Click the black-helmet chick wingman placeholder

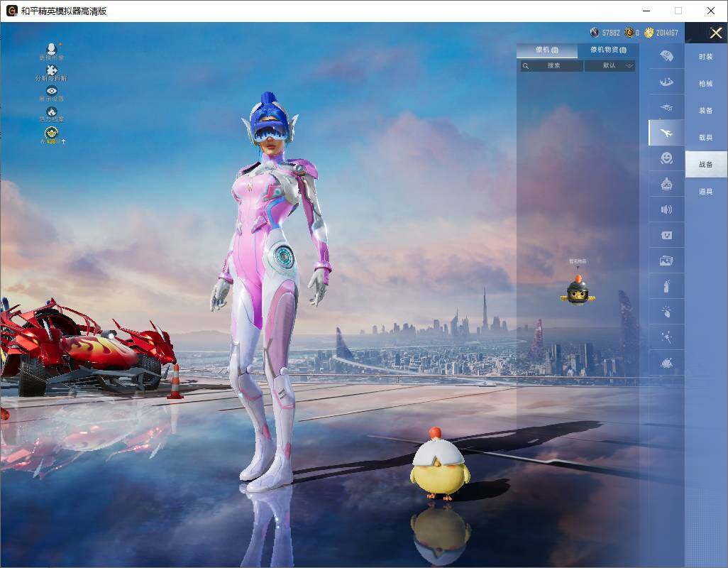pyautogui.click(x=578, y=290)
